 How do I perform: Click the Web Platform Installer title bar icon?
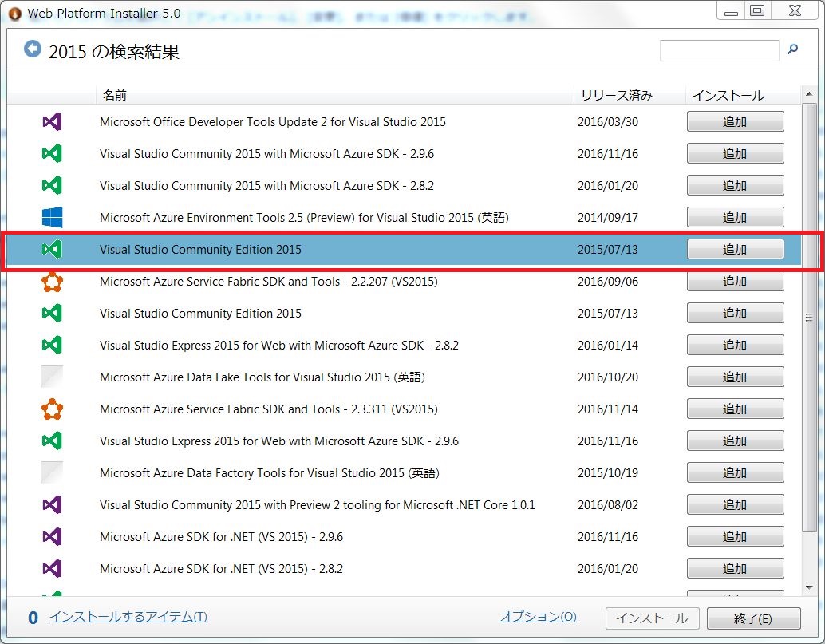(14, 13)
